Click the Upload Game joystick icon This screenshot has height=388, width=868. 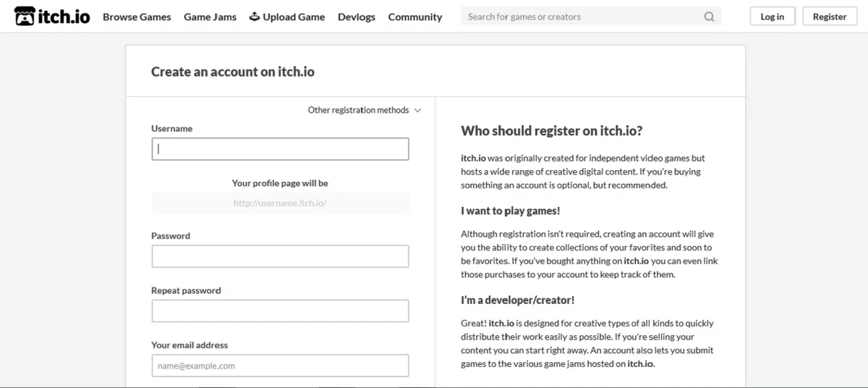click(254, 16)
